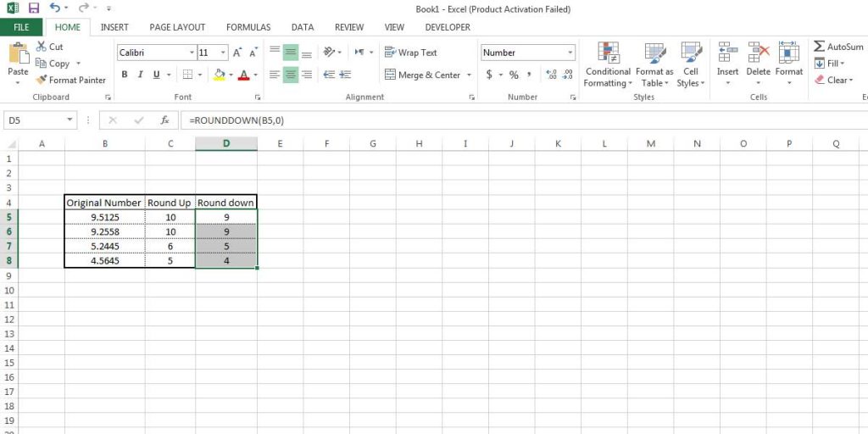Toggle Underline formatting
868x434 pixels.
point(156,75)
